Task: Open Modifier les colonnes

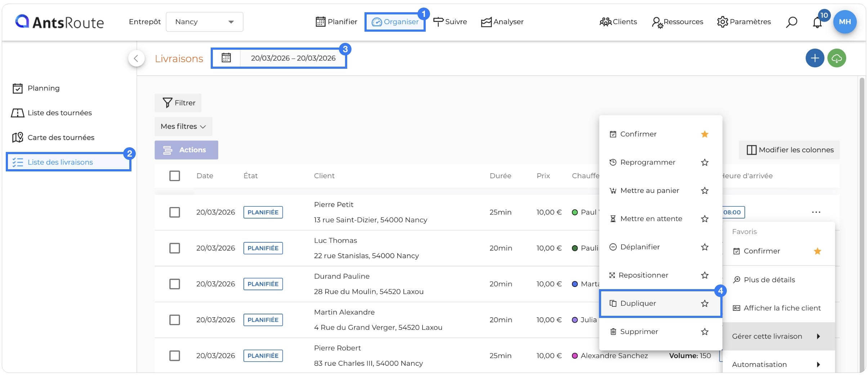Action: coord(789,150)
